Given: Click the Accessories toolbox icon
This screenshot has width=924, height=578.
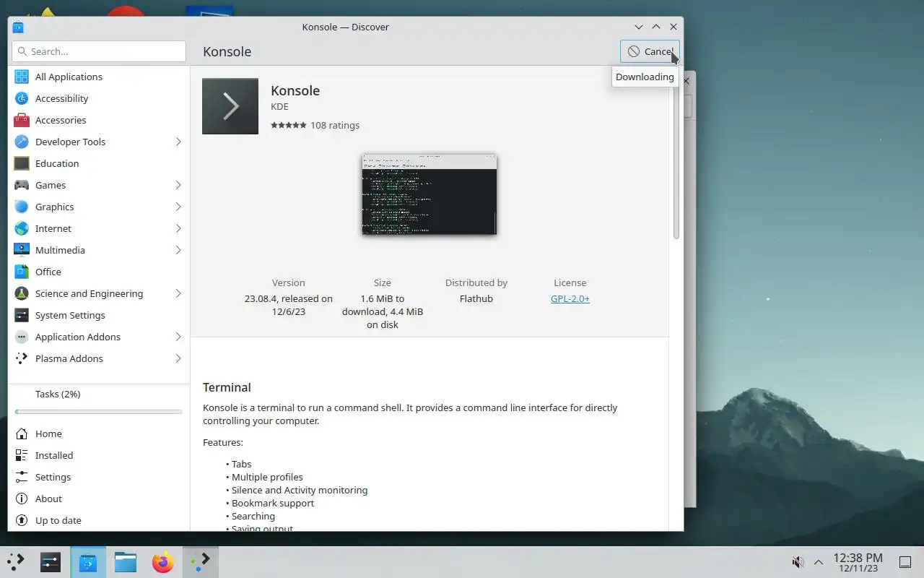Looking at the screenshot, I should tap(22, 120).
